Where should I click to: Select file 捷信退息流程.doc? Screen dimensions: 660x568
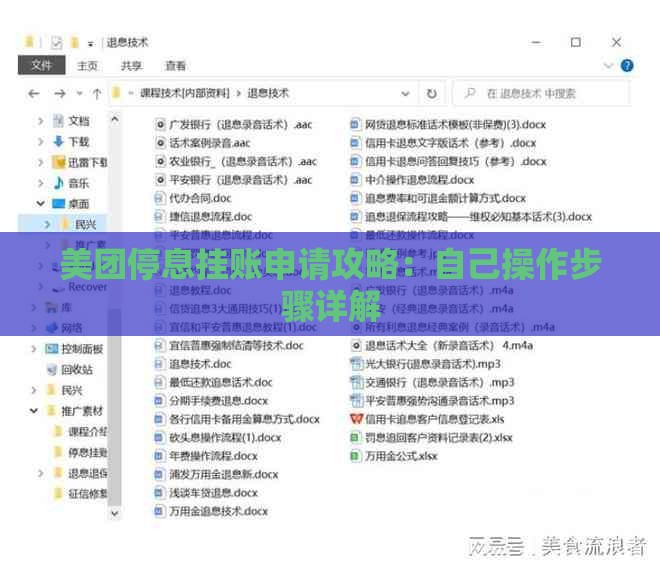[203, 216]
